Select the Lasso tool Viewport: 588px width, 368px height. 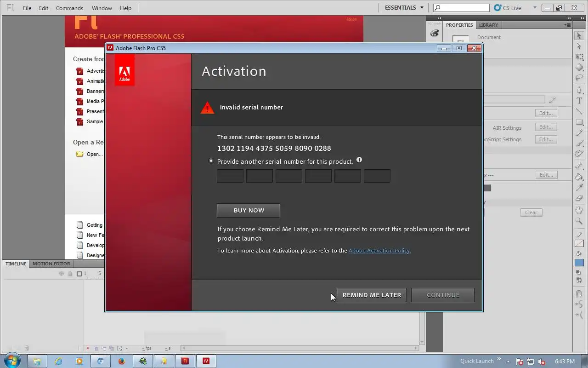579,78
